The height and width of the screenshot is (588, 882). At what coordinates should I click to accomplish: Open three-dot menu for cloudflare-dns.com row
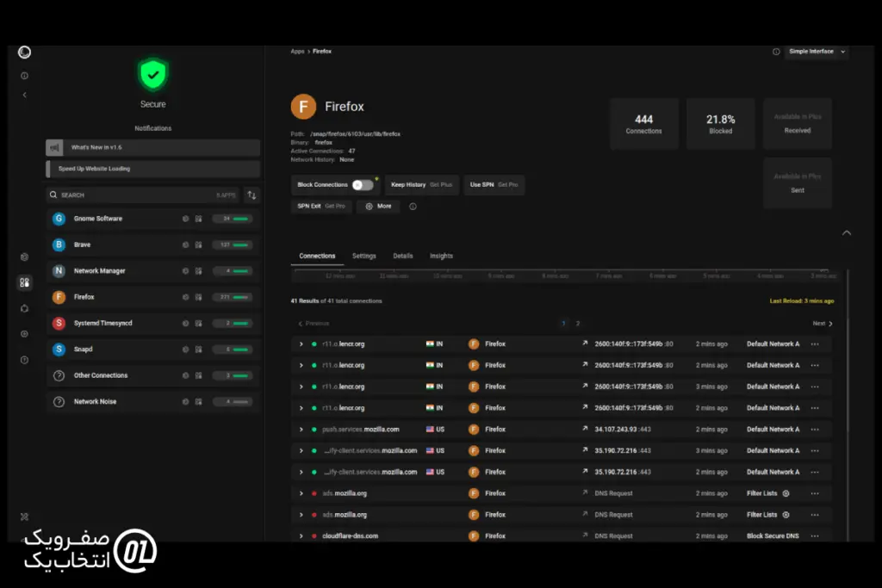(815, 536)
